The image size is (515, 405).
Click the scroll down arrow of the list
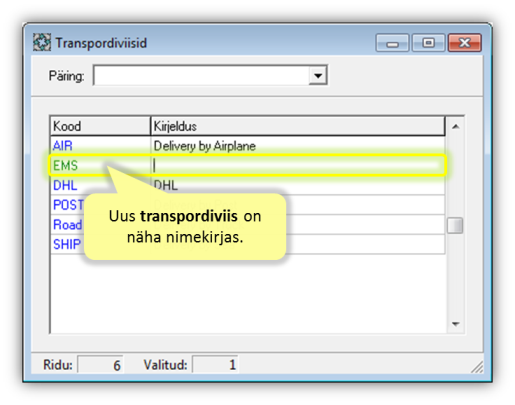456,323
